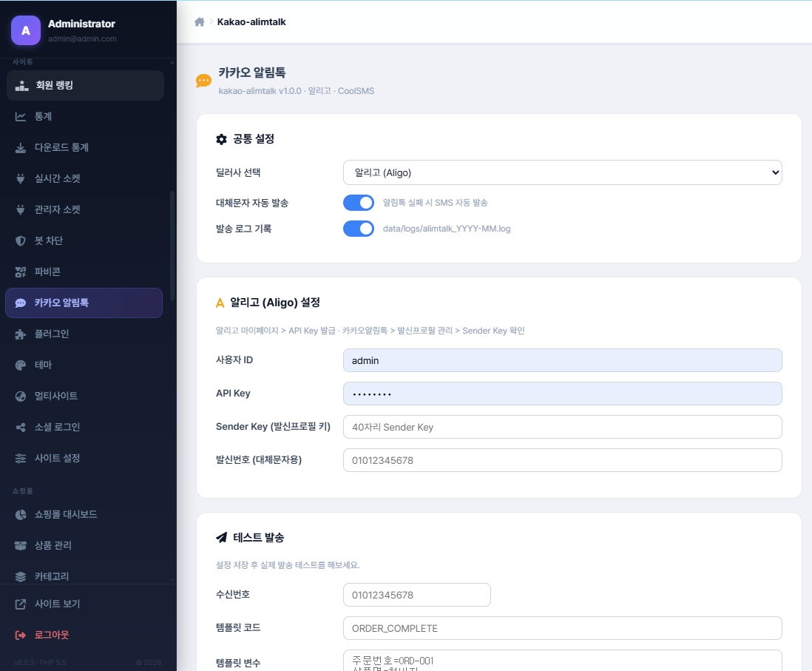Click the Administrator avatar badge
Image resolution: width=812 pixels, height=671 pixels.
pos(26,30)
